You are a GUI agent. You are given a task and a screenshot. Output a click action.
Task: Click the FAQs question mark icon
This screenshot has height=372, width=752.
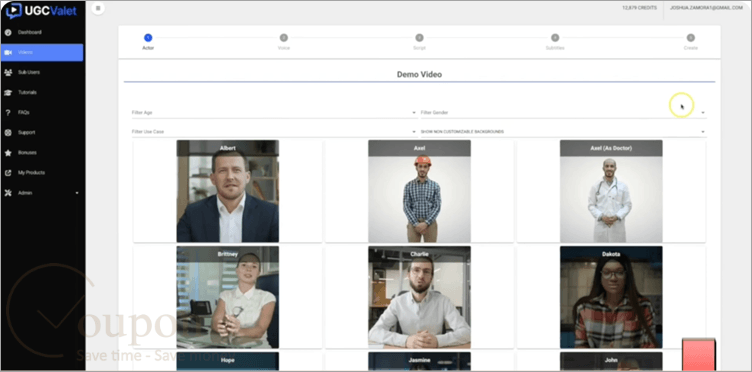(8, 113)
